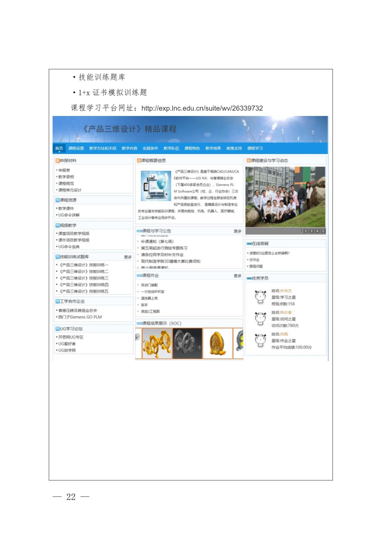Open the 遥控器上壳 assignment
Image resolution: width=392 pixels, height=554 pixels.
149,298
